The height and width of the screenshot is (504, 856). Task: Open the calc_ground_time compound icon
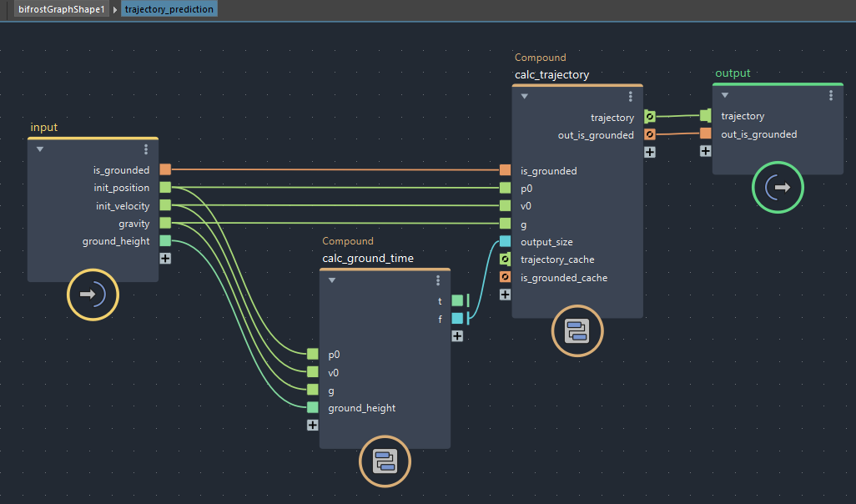click(385, 461)
